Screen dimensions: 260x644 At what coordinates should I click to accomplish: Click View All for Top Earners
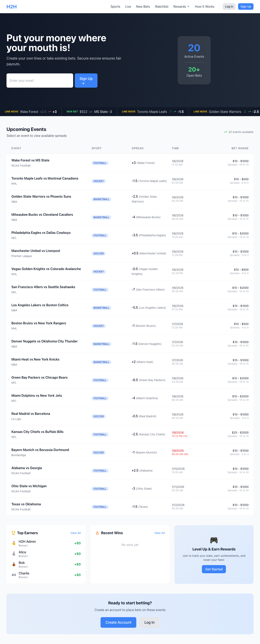(x=75, y=533)
